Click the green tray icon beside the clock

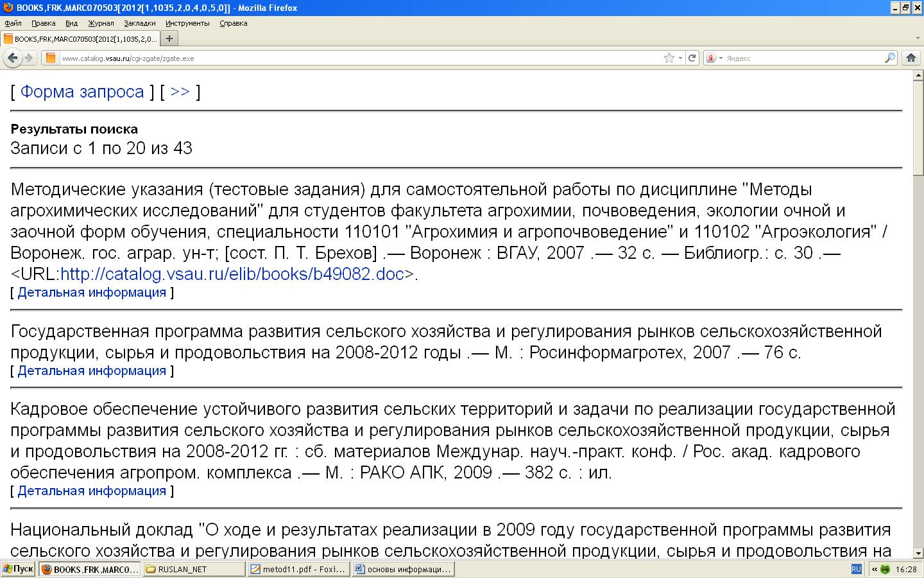(x=886, y=569)
